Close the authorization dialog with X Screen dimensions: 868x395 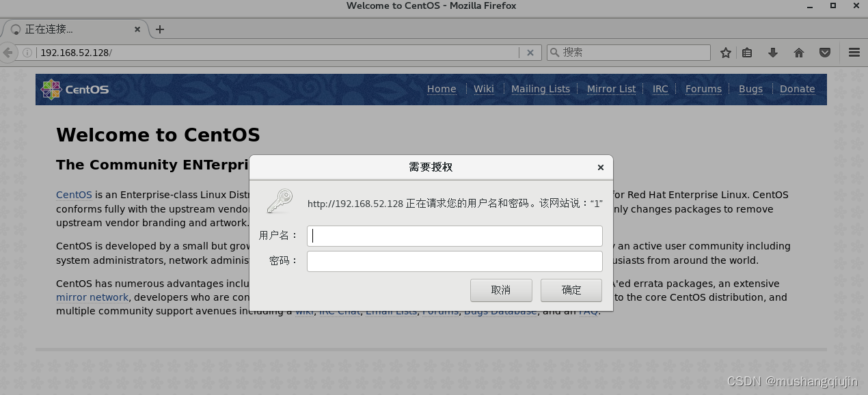point(600,167)
